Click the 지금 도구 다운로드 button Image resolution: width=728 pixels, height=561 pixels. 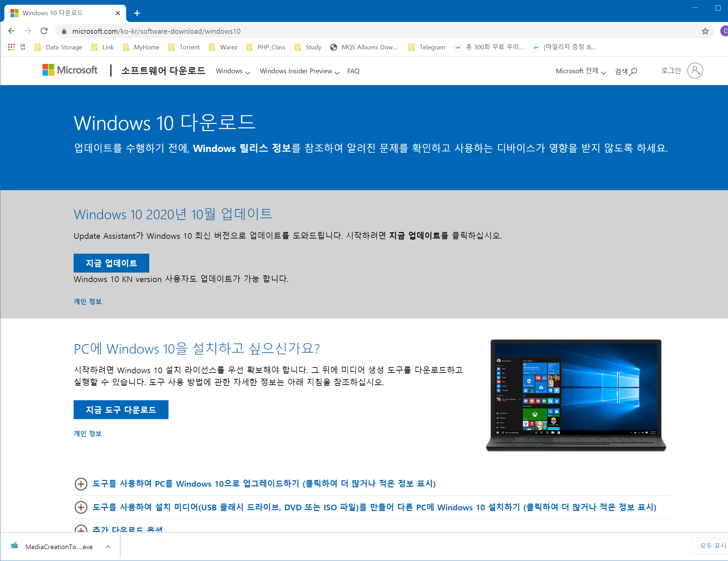(121, 410)
